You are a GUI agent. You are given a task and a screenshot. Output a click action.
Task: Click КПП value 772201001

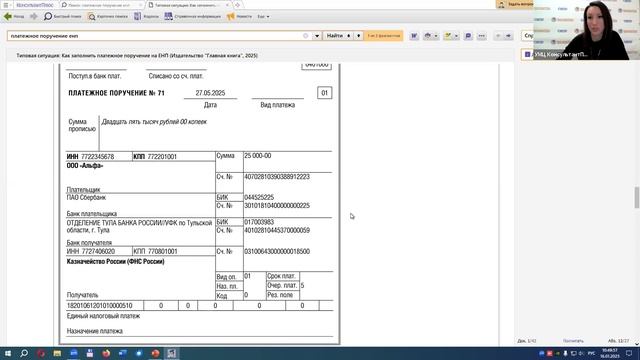coord(162,157)
